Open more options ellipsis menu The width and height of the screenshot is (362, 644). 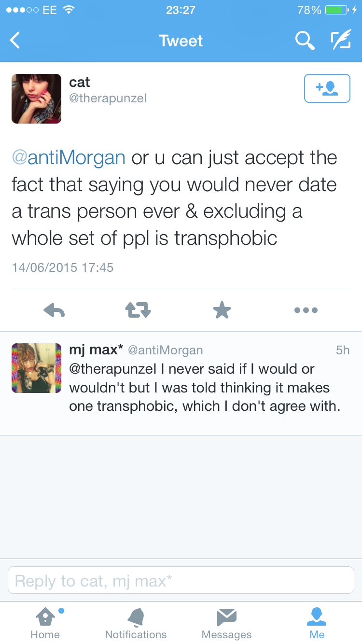pyautogui.click(x=306, y=310)
